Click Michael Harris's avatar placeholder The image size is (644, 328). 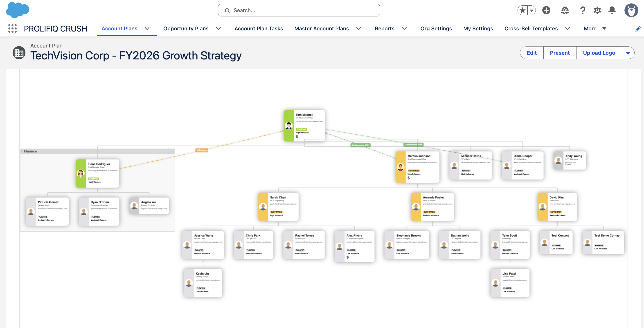[454, 165]
